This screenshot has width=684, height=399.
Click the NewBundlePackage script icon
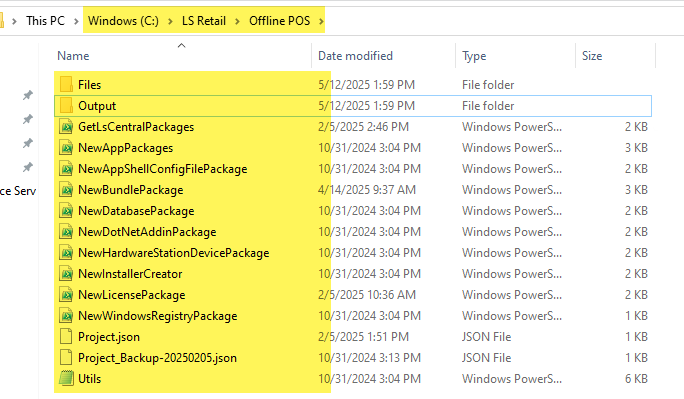(66, 190)
